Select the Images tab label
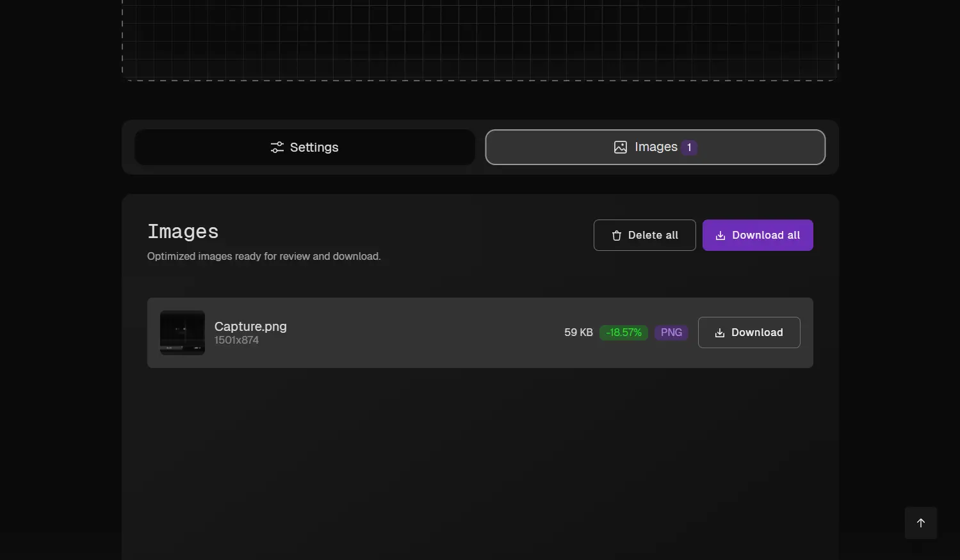 coord(655,147)
